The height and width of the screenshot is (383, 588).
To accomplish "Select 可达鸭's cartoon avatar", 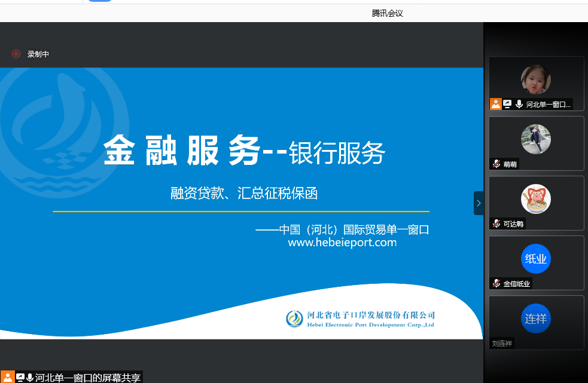I will (536, 199).
